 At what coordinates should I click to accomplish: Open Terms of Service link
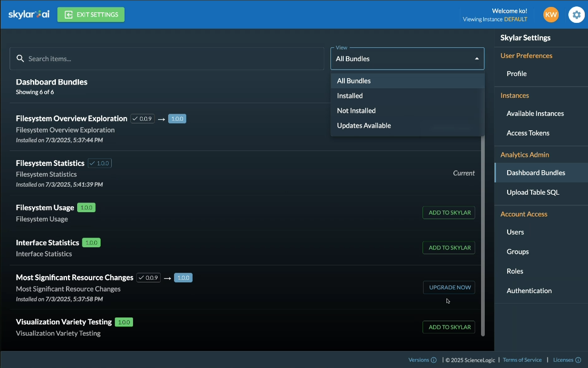[522, 359]
